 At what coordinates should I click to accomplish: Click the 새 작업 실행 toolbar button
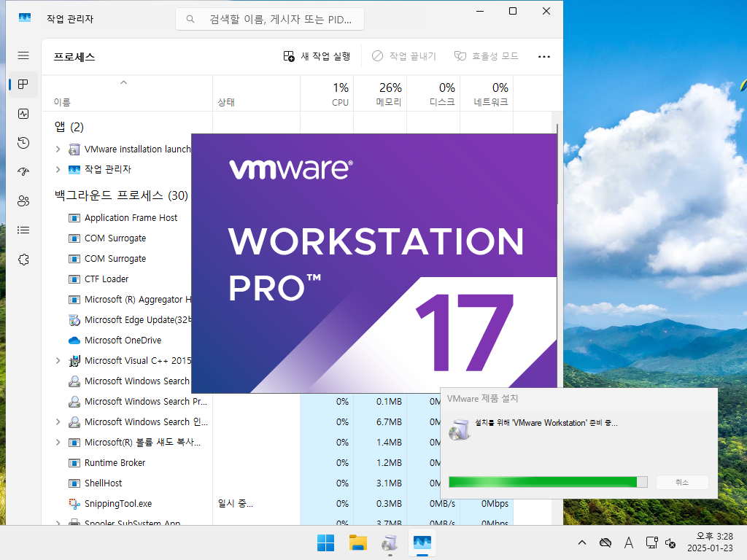317,56
